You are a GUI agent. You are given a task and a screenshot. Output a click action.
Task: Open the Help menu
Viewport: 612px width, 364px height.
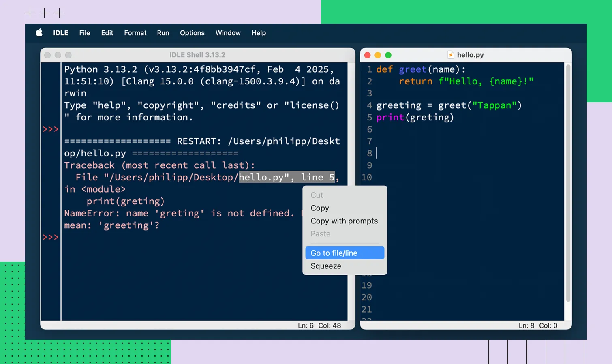(259, 33)
